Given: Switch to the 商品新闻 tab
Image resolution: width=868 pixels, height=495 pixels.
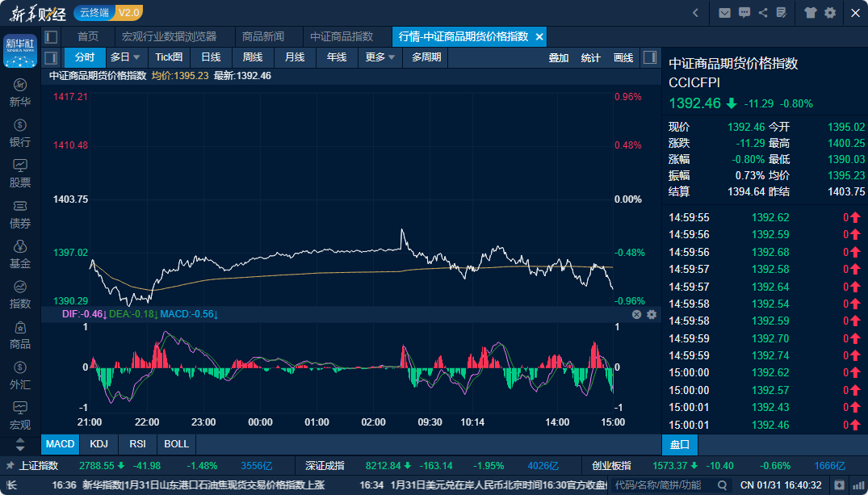Looking at the screenshot, I should (263, 36).
